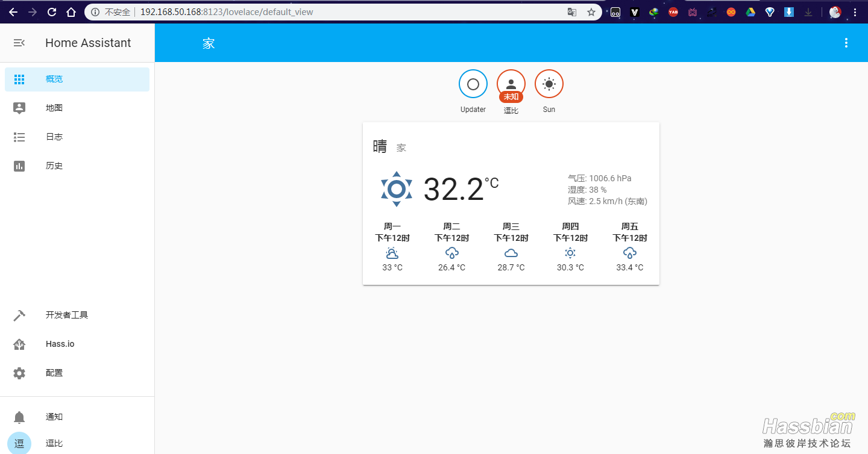This screenshot has width=868, height=454.
Task: Open the 历史 history page
Action: [77, 166]
